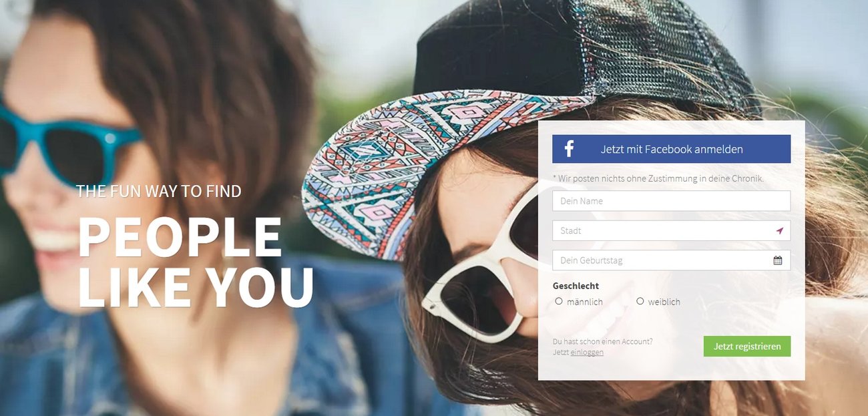Click the 'THE FUN WAY TO FIND' tagline
This screenshot has height=416, width=868.
tap(159, 191)
